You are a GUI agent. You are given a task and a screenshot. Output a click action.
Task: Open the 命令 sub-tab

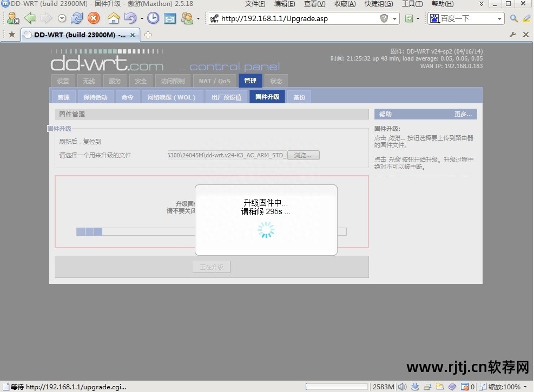coord(127,97)
